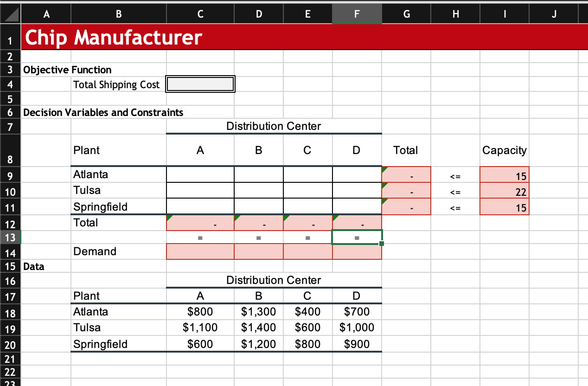588x386 pixels.
Task: Click the Total column header in row 8
Action: 405,150
